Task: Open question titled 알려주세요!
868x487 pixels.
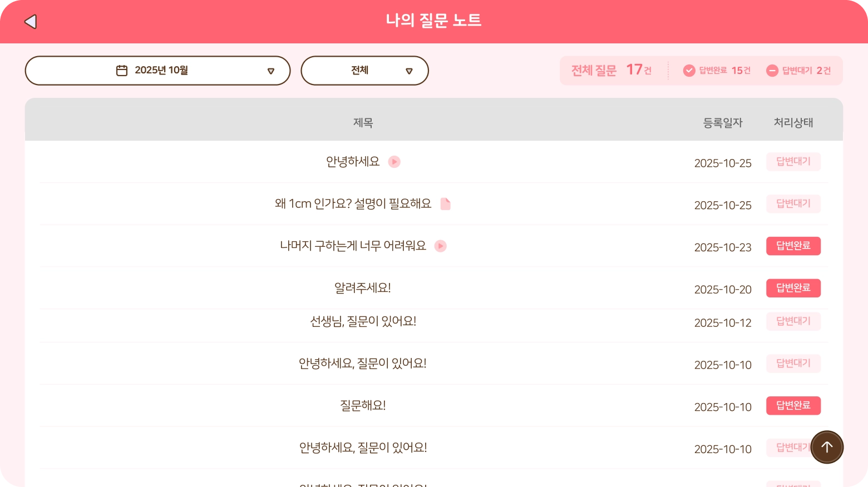Action: click(x=363, y=288)
